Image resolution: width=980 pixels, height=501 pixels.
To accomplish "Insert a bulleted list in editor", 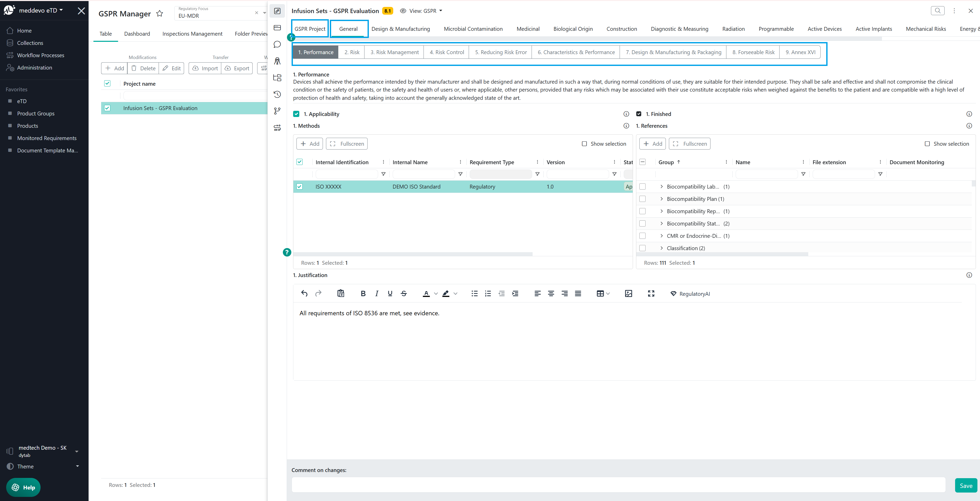I will coord(474,293).
